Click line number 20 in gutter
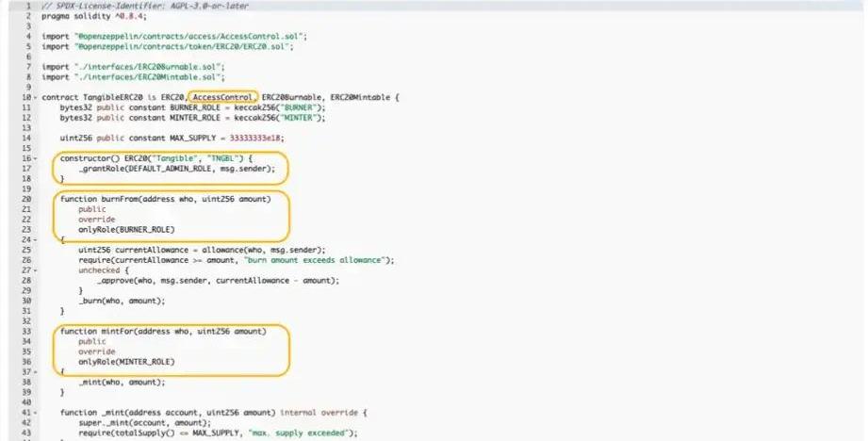Image resolution: width=868 pixels, height=441 pixels. click(26, 199)
